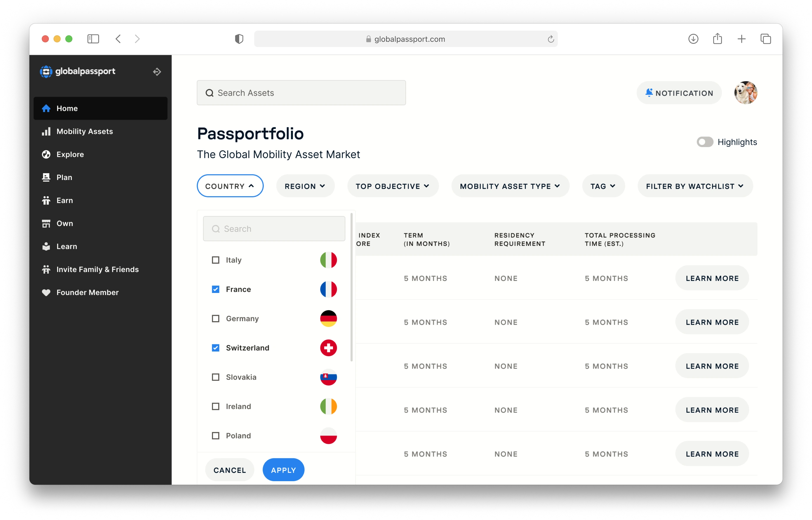
Task: Open Invite Family & Friends page
Action: 97,269
